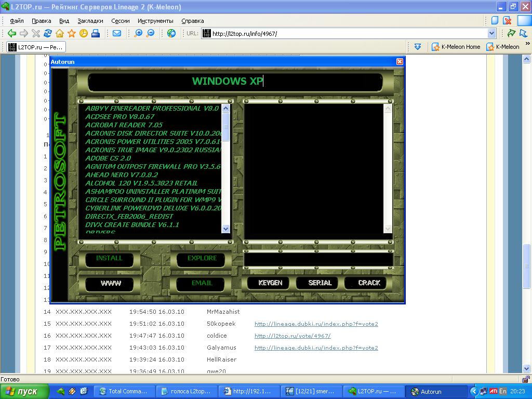Open lineage.dubki.ru link in Galyamus row
The height and width of the screenshot is (399, 532).
click(316, 348)
